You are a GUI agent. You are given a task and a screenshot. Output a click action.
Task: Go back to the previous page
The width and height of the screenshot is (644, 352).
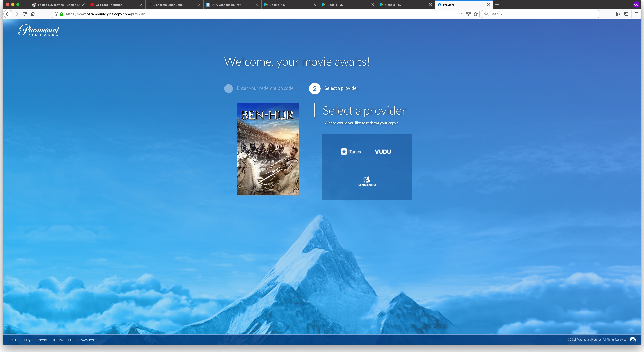(x=8, y=14)
